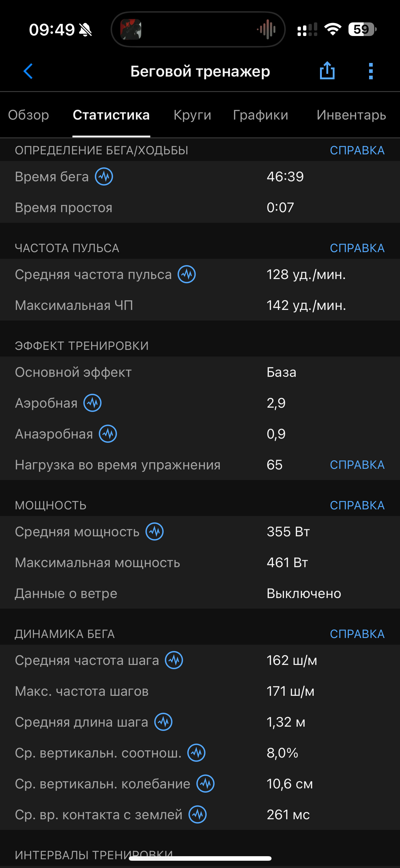Open the share activity icon

point(327,71)
